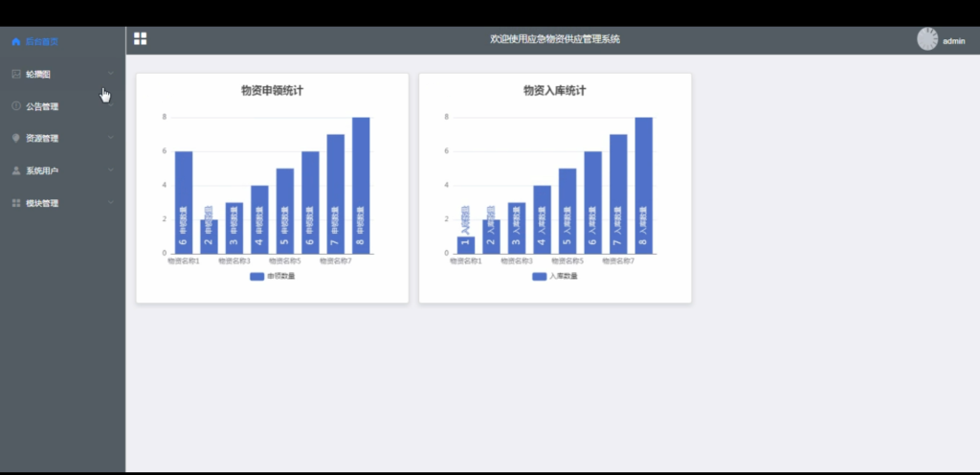Open the 系统用户 sidebar menu
The height and width of the screenshot is (475, 980).
[62, 170]
